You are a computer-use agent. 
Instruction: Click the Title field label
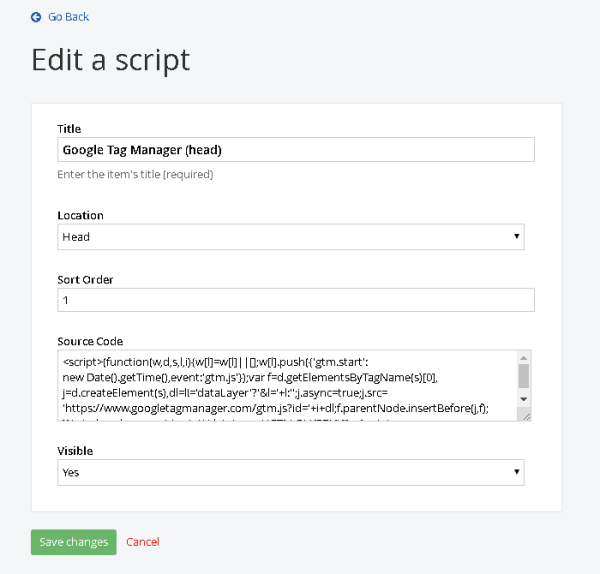[x=69, y=129]
